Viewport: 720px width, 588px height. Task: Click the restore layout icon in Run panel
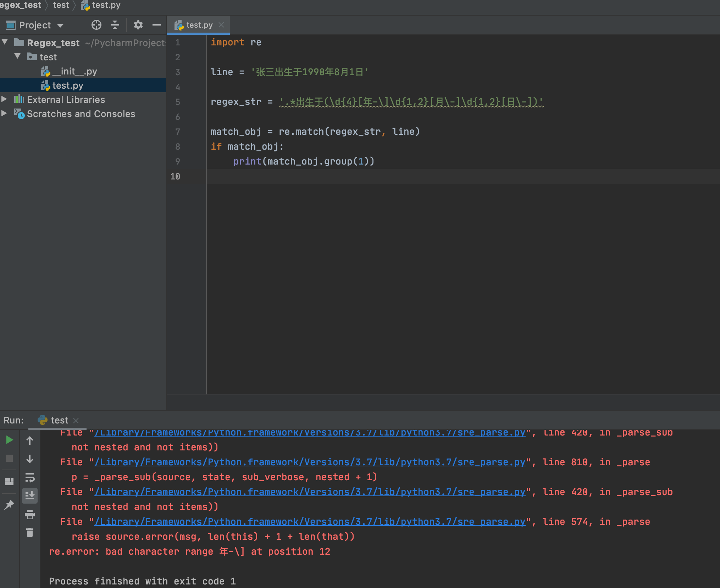pyautogui.click(x=9, y=482)
